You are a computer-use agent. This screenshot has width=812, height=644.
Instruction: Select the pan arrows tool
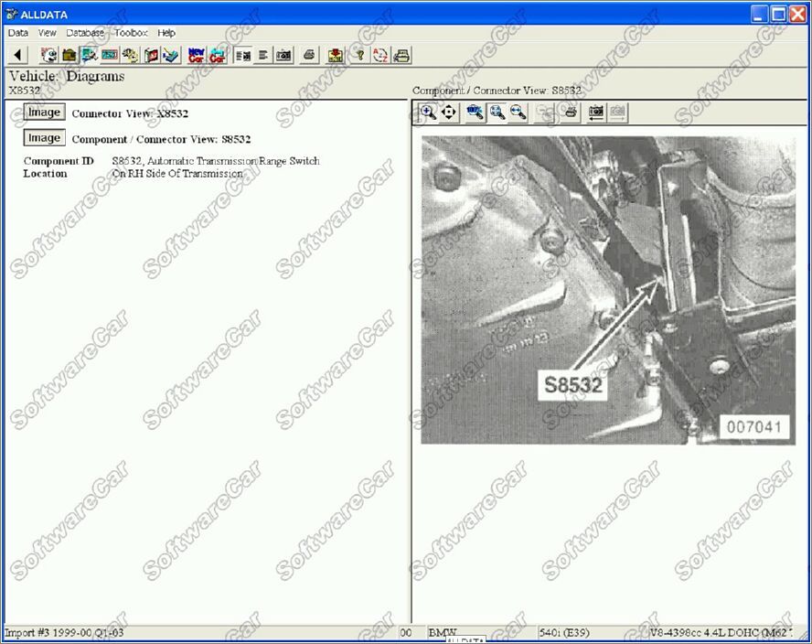449,113
